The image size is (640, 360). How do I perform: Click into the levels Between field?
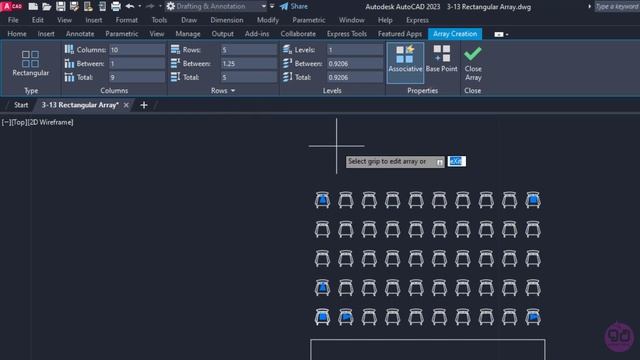(355, 64)
